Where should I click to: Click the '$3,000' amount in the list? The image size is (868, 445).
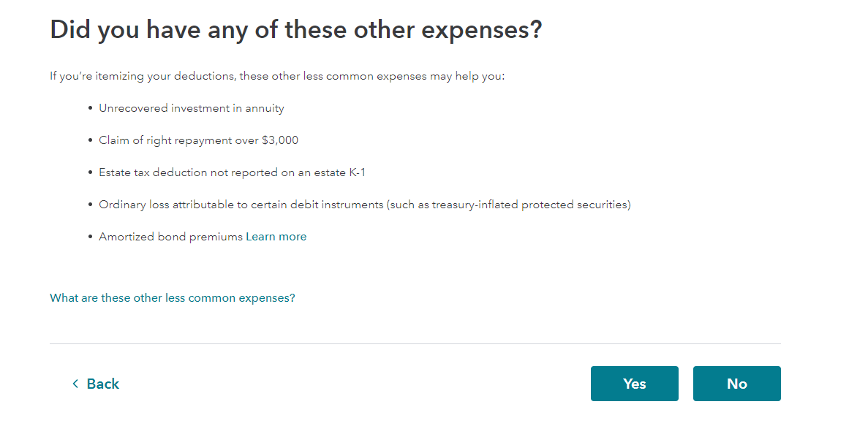coord(280,140)
